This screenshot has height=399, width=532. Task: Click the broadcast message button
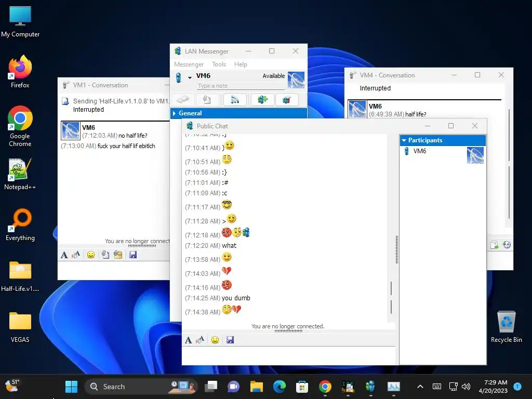tap(235, 100)
